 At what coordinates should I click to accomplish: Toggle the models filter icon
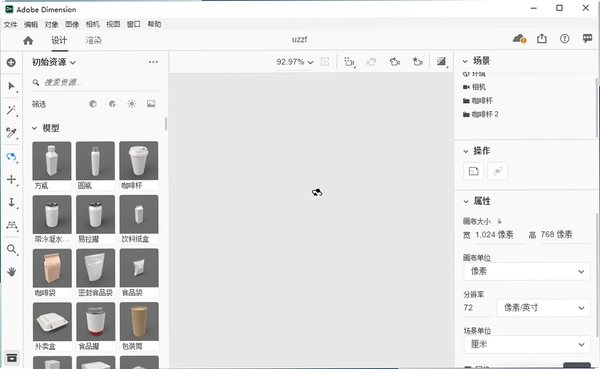[93, 104]
